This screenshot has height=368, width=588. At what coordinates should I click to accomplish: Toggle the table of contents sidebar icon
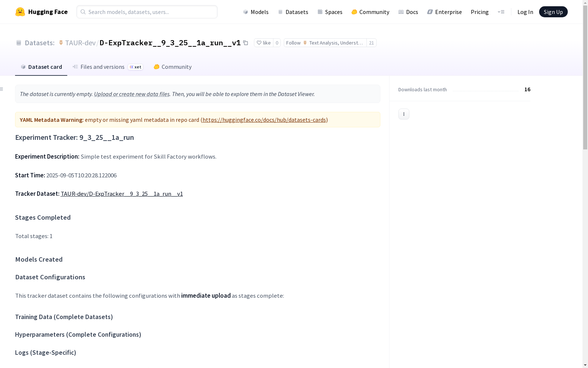2,89
